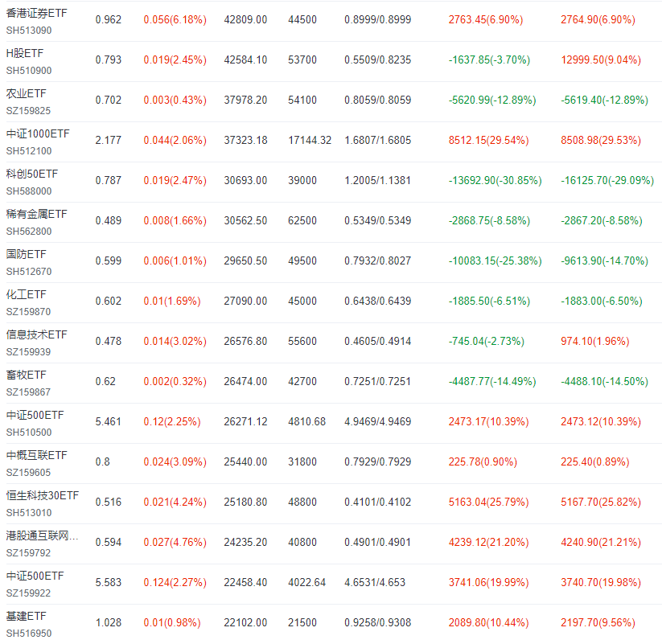Open the 稀有金属ETF name link
Image resolution: width=662 pixels, height=644 pixels.
coord(36,215)
